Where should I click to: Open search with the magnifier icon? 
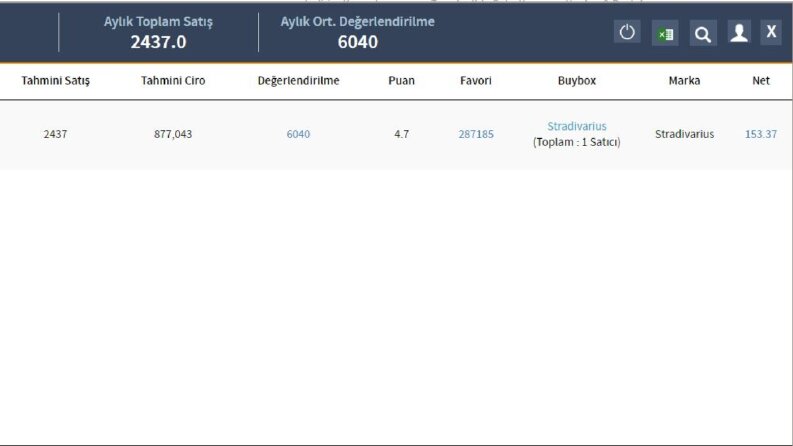coord(703,33)
